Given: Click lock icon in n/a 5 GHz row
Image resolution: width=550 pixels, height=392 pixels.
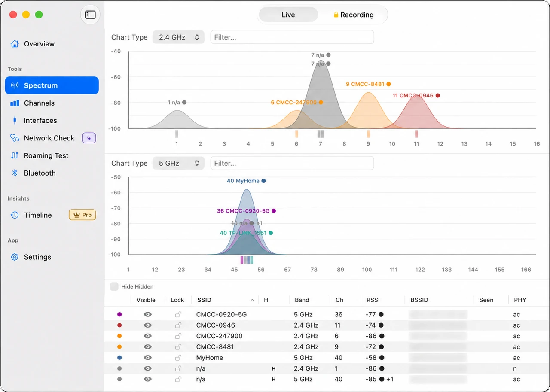Looking at the screenshot, I should [x=178, y=379].
